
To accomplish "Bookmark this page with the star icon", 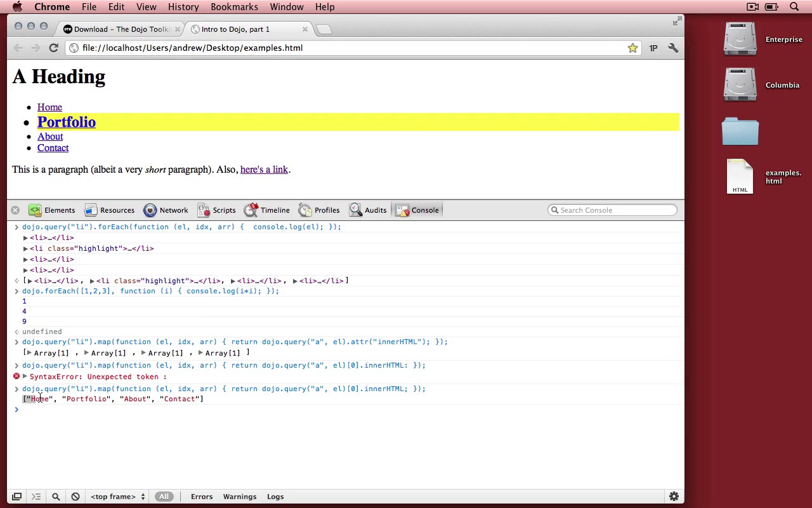I will pyautogui.click(x=632, y=48).
